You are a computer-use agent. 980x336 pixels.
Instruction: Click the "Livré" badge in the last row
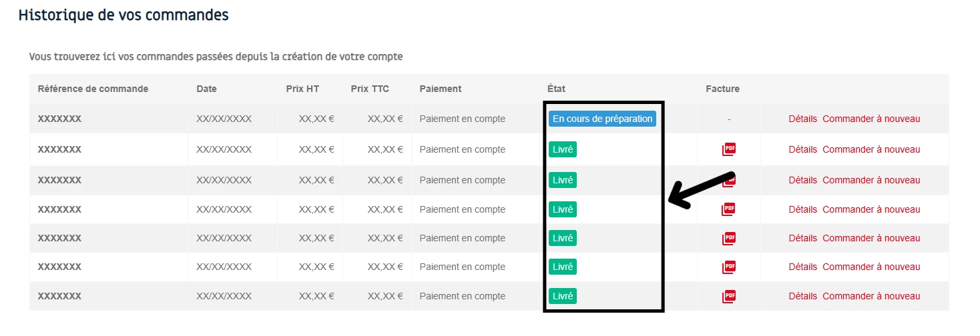[x=563, y=296]
